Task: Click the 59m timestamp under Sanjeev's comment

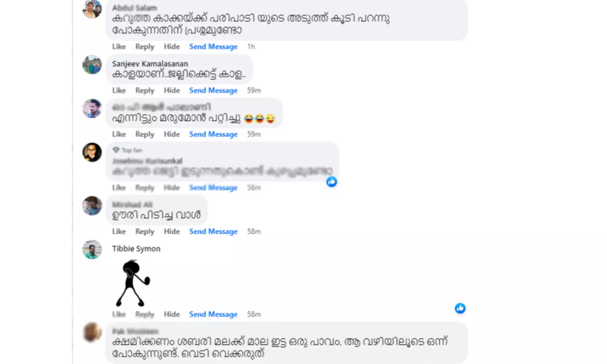Action: click(x=254, y=91)
